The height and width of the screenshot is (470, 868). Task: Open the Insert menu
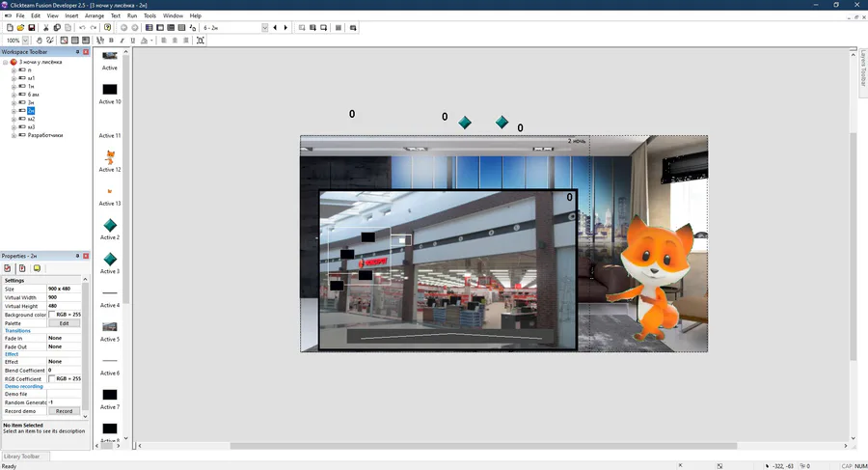[x=71, y=16]
